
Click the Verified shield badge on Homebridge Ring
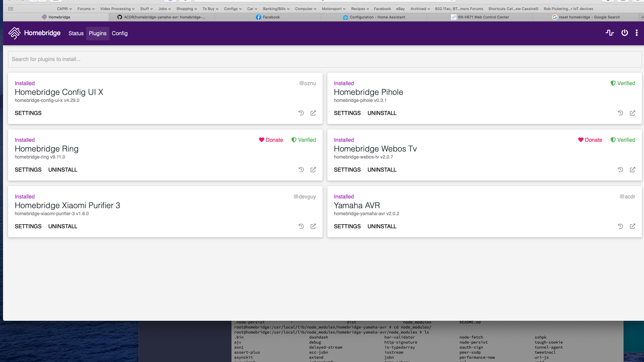[304, 140]
